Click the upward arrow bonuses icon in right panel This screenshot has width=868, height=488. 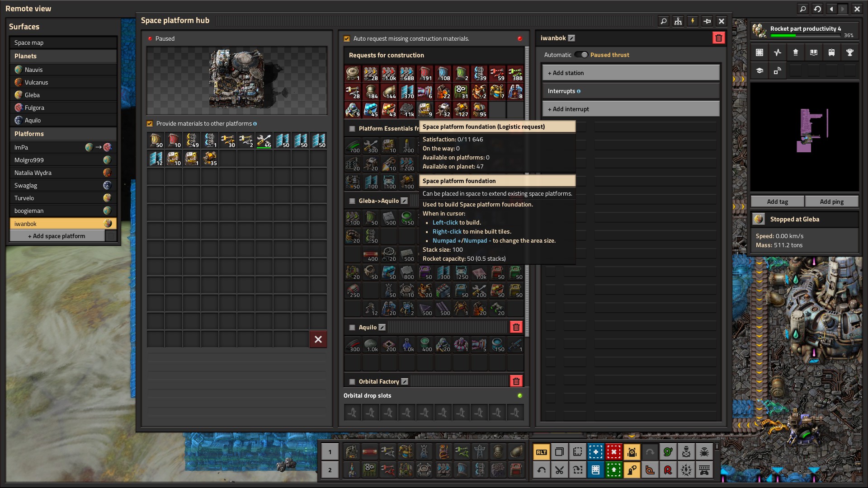tap(796, 52)
